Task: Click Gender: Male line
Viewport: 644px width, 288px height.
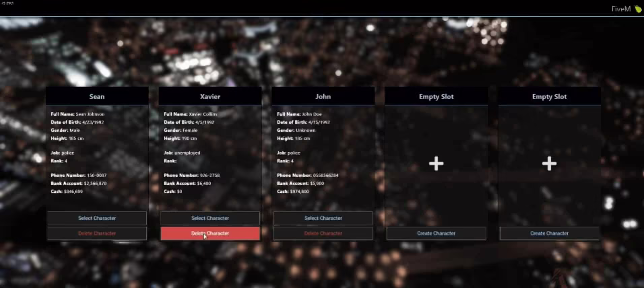Action: [65, 130]
